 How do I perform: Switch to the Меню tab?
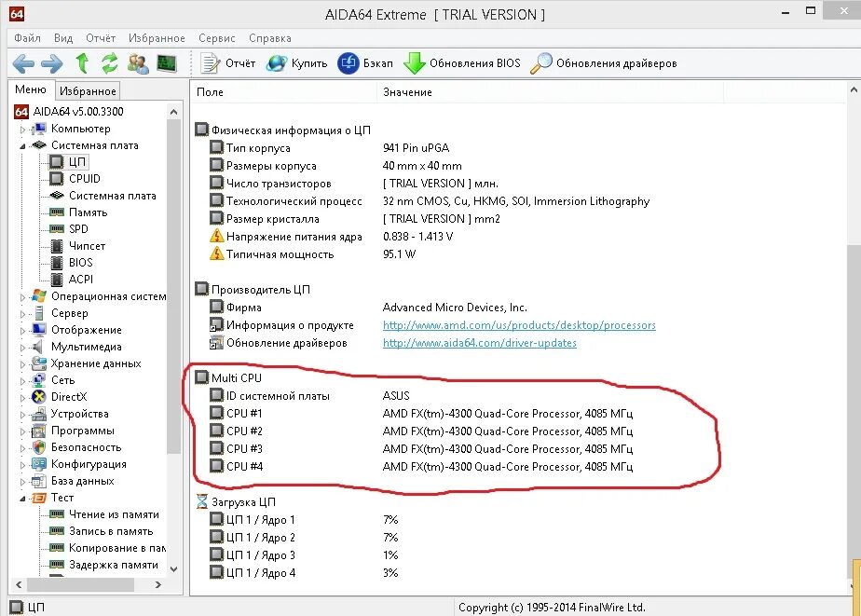point(31,89)
